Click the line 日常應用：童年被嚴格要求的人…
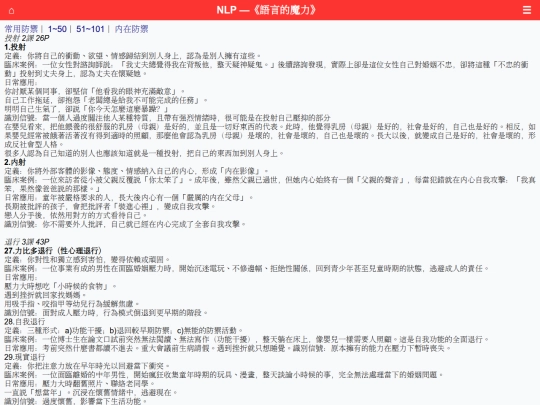540x405 pixels. 128,198
